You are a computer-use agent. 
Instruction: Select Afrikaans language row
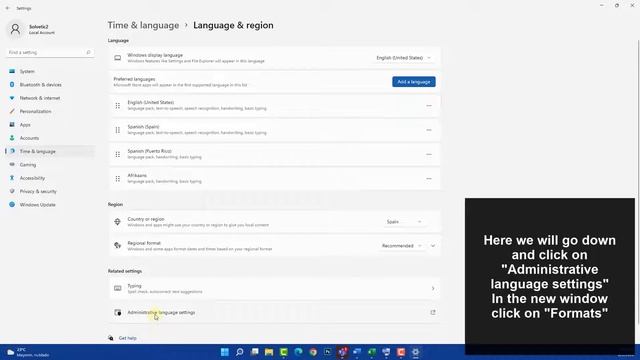point(274,179)
